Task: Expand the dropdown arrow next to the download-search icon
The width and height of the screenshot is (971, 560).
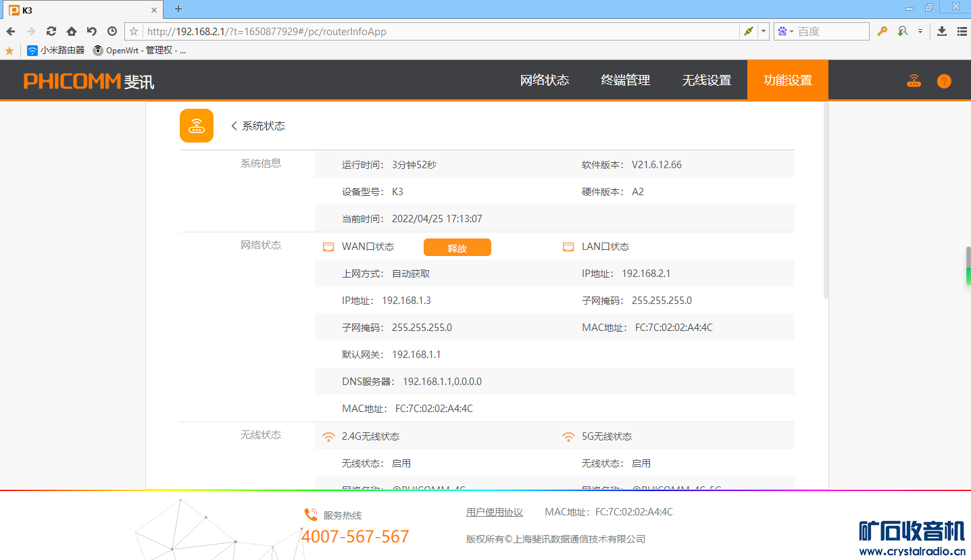Action: [920, 31]
